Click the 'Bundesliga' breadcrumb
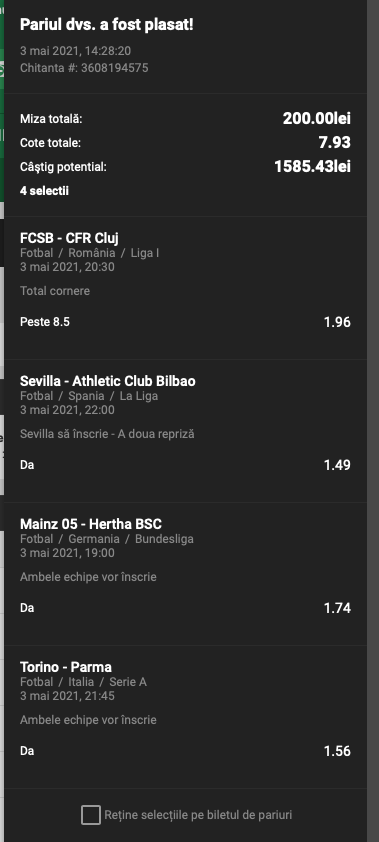The height and width of the screenshot is (842, 379). point(164,539)
